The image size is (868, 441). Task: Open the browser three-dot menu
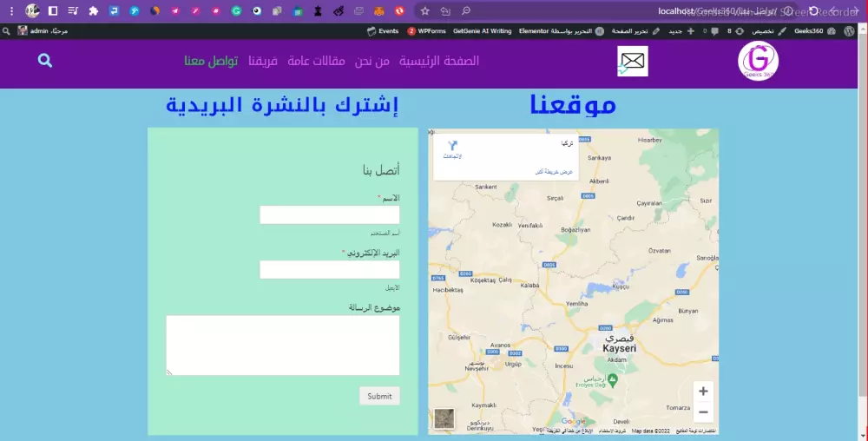pos(11,10)
